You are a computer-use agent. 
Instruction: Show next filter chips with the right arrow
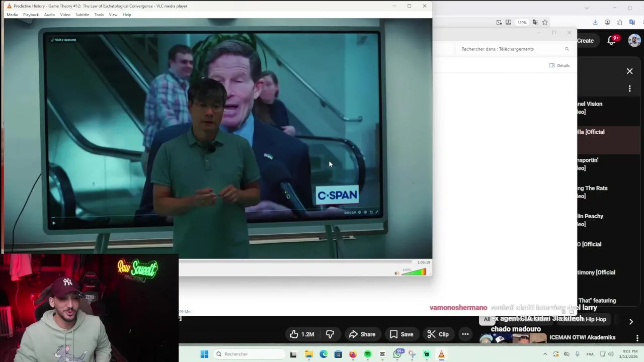(631, 322)
